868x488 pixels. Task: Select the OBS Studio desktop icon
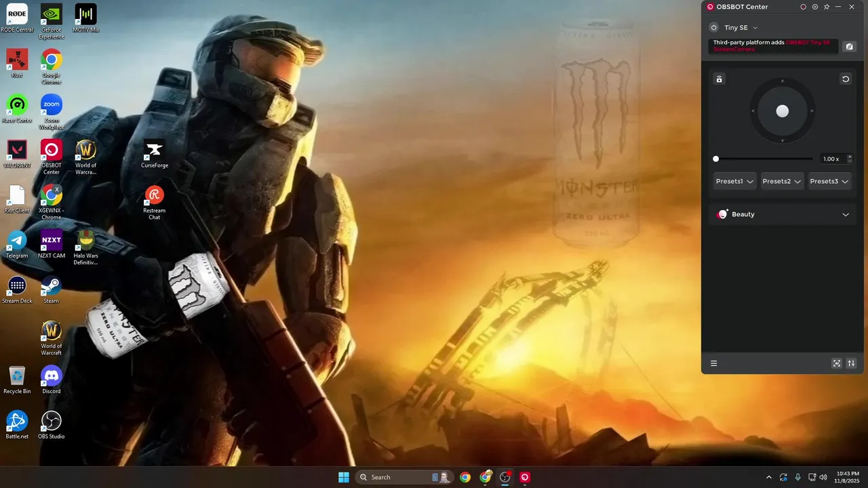52,425
